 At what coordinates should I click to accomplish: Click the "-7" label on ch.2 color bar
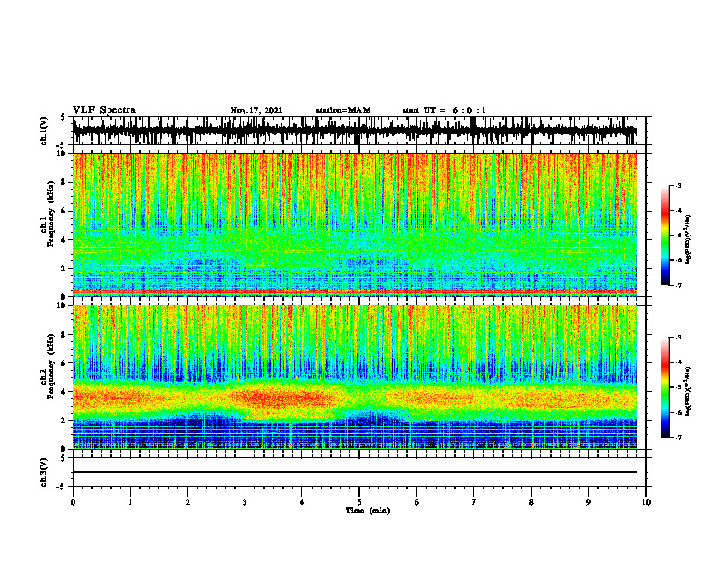pyautogui.click(x=678, y=437)
